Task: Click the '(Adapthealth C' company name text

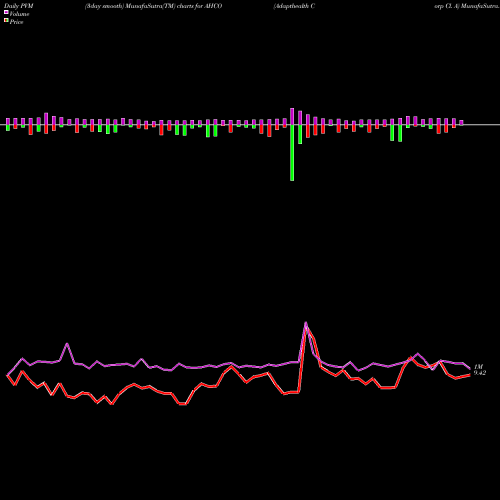Action: 294,6
